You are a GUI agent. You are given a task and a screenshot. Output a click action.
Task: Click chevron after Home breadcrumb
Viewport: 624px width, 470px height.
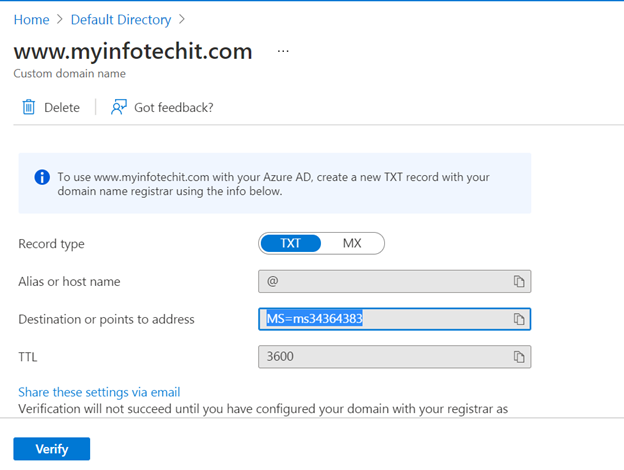[x=60, y=19]
